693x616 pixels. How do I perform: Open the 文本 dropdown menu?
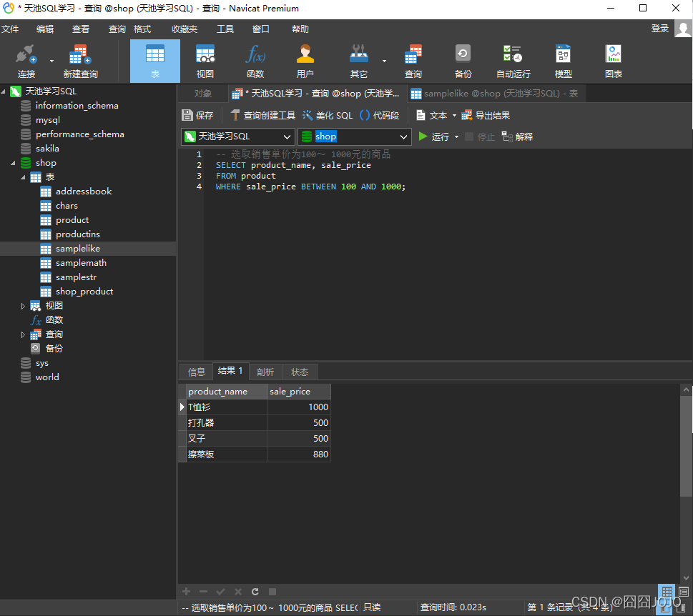(x=436, y=115)
